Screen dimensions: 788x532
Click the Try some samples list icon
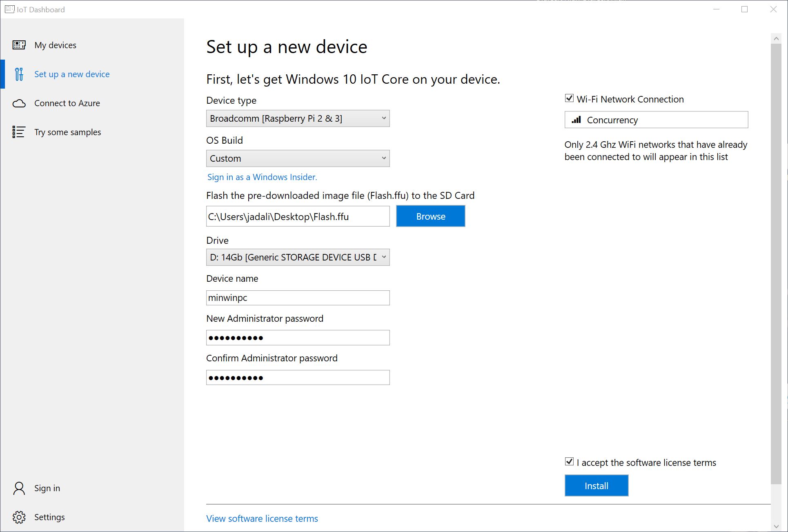coord(18,132)
